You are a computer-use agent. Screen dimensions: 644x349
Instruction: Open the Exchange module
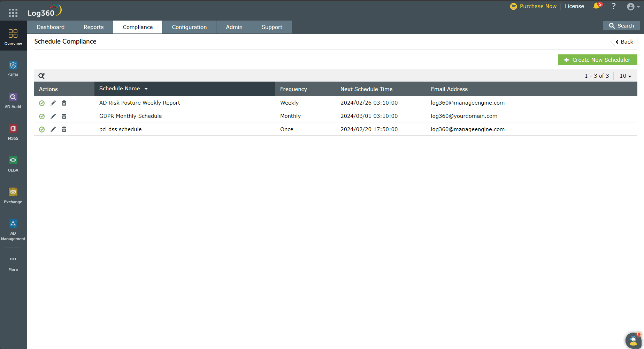coord(13,196)
